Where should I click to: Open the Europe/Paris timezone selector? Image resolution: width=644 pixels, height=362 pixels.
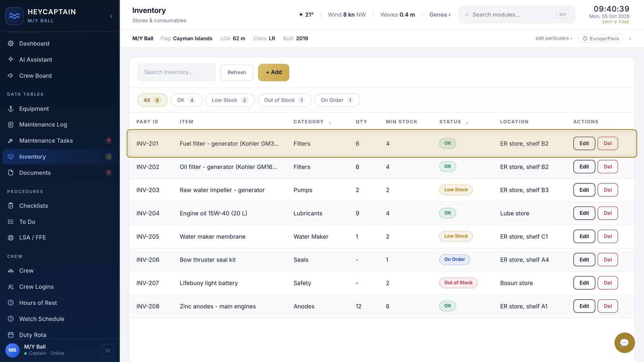(601, 39)
